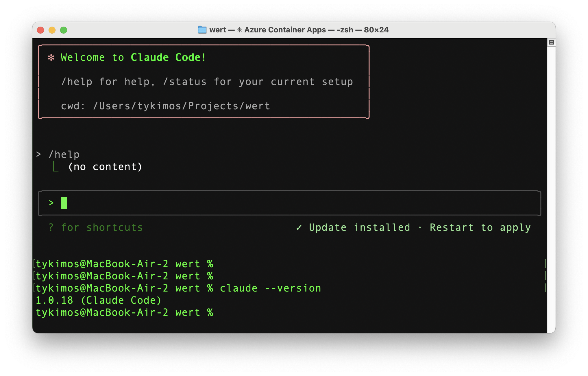
Task: Click the "/help" command in history
Action: pos(64,155)
